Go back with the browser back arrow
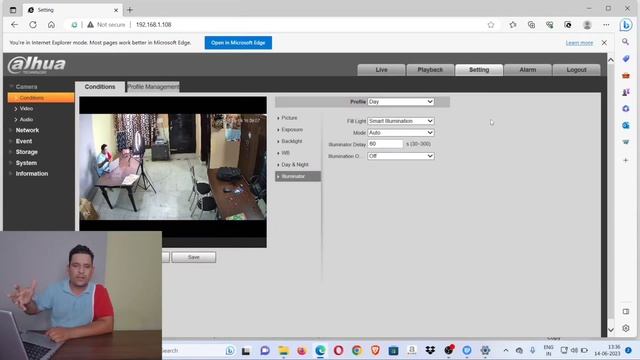The image size is (640, 360). [15, 25]
